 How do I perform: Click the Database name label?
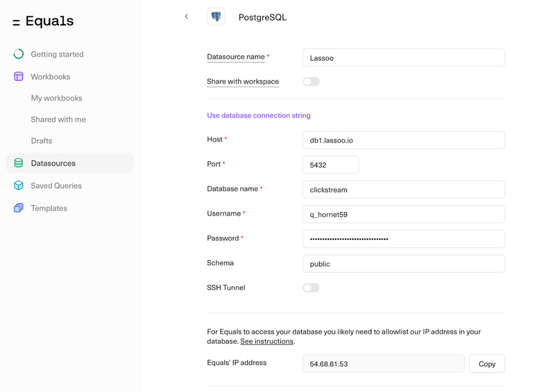232,189
